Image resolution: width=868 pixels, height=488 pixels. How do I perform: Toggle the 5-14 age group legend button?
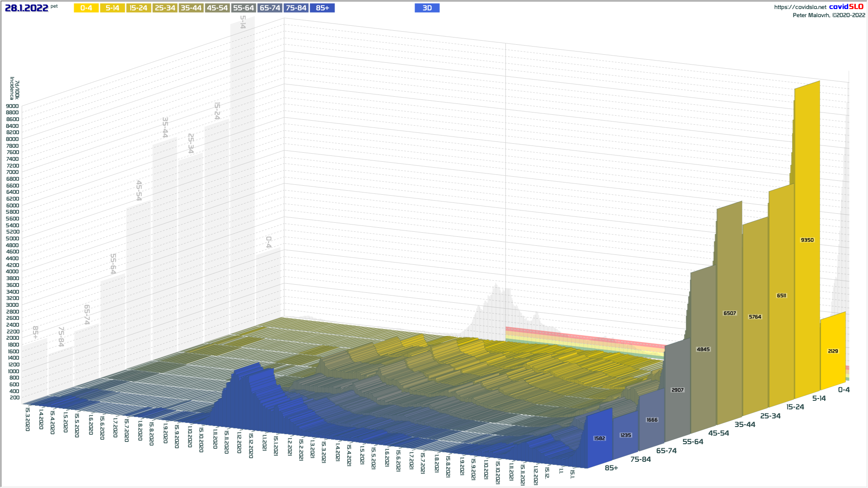pos(113,8)
